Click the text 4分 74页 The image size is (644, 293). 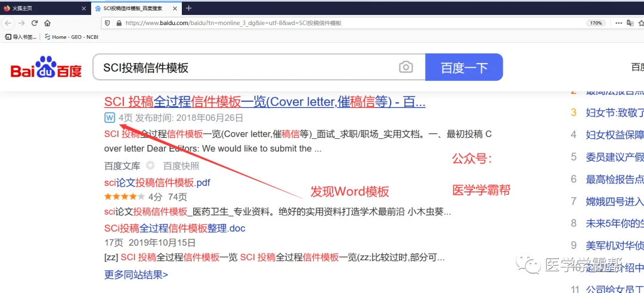[168, 197]
